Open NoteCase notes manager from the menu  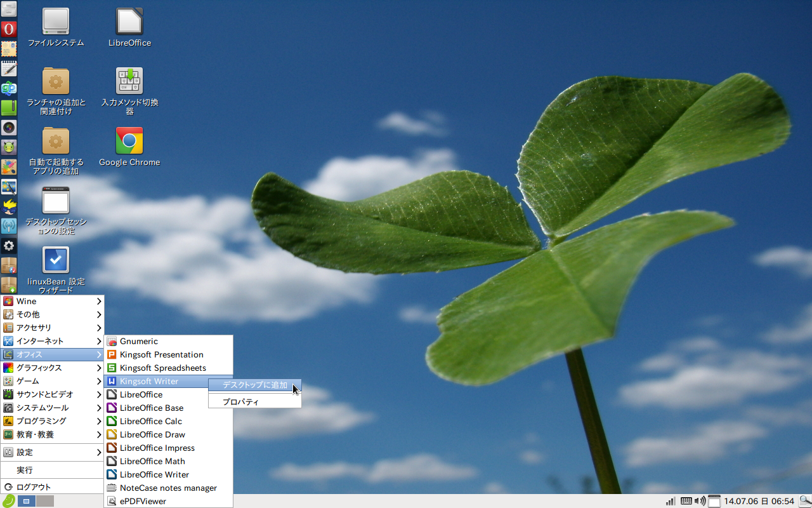click(x=168, y=488)
